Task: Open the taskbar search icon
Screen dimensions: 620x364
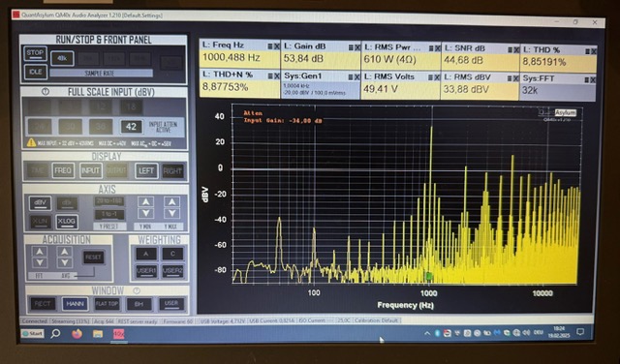Action: (x=56, y=334)
